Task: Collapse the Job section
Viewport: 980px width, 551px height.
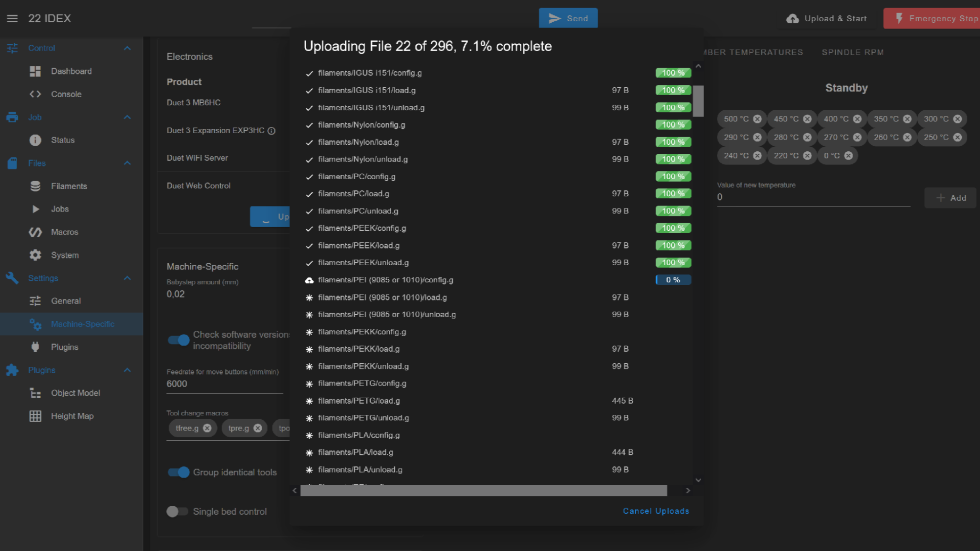Action: 127,117
